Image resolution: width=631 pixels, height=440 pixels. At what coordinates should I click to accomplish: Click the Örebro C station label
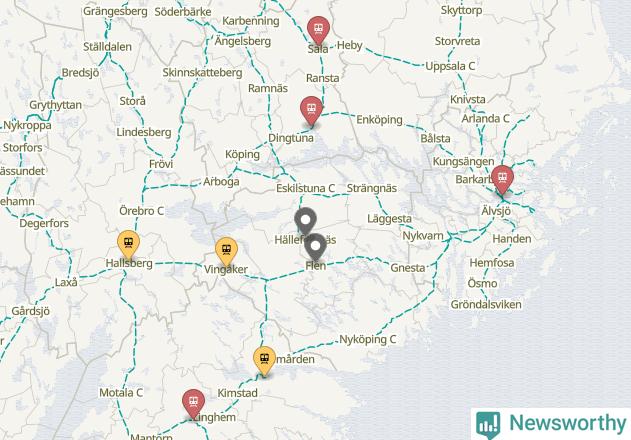click(x=142, y=211)
